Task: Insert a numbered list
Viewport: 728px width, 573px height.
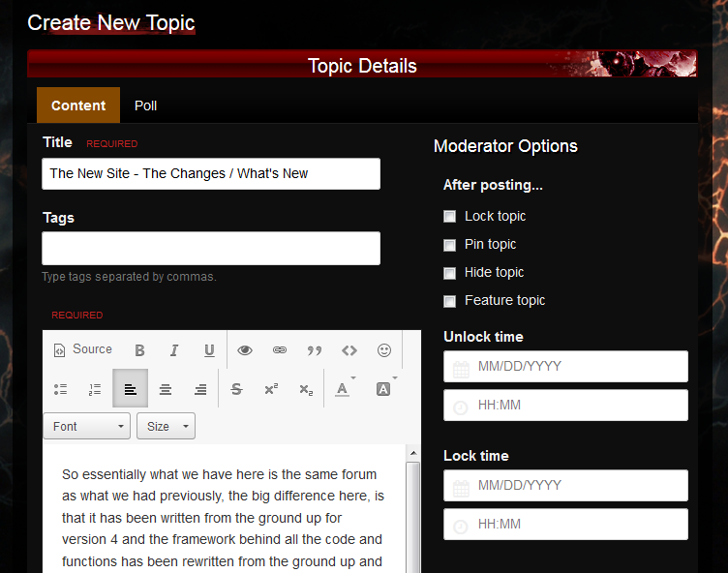Action: pyautogui.click(x=95, y=389)
